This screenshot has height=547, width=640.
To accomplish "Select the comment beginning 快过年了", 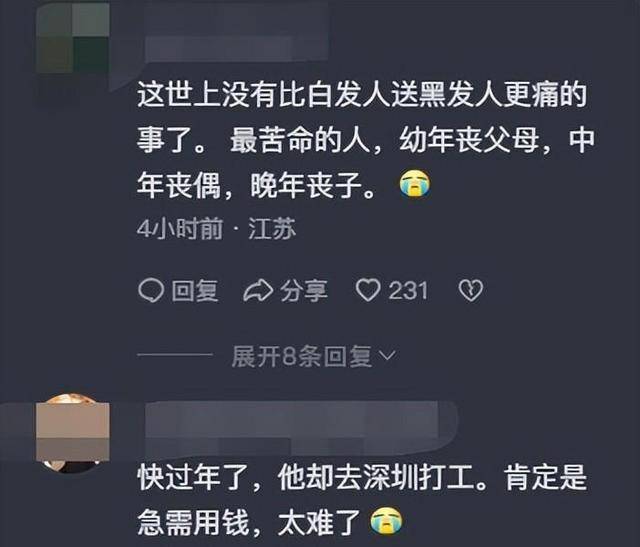I will (362, 499).
